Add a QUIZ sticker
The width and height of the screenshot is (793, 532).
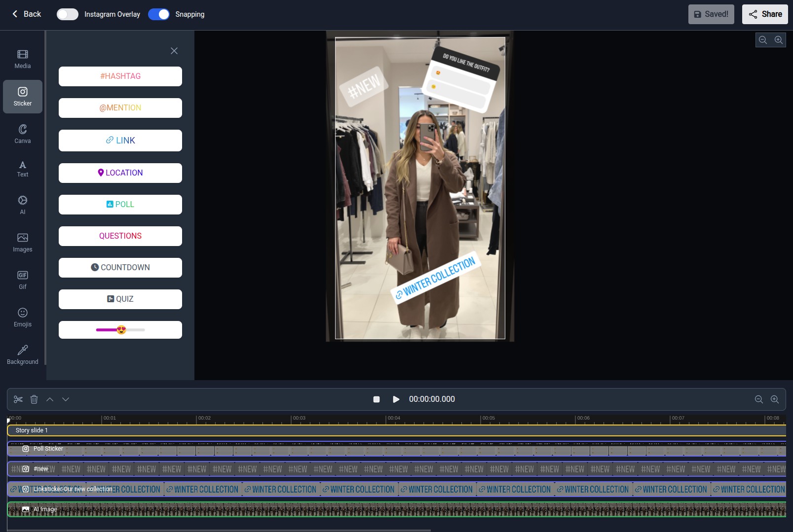coord(120,299)
